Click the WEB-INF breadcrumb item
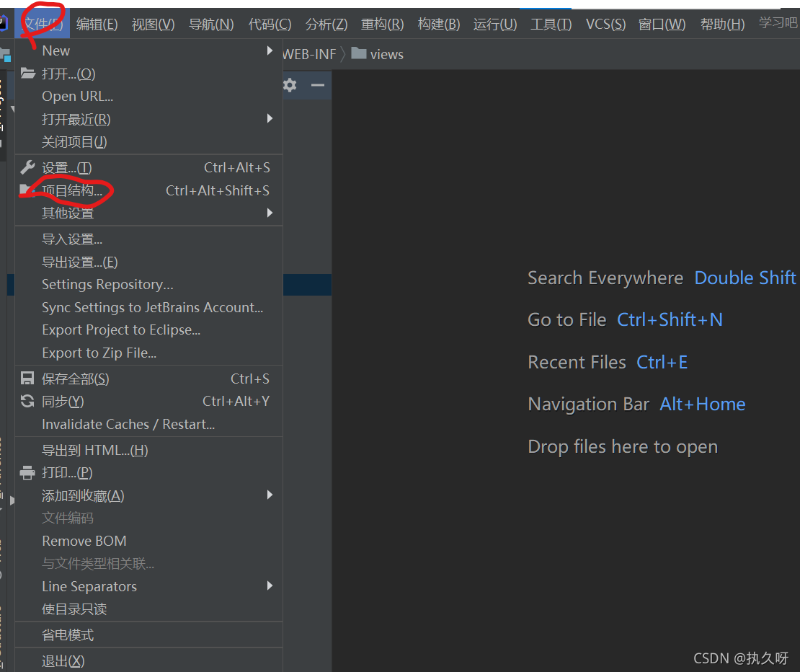800x672 pixels. tap(309, 54)
